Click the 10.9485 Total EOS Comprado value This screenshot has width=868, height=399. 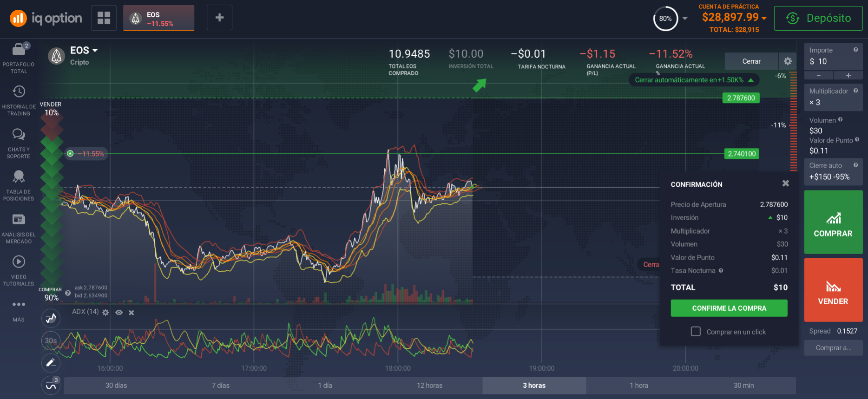tap(409, 54)
